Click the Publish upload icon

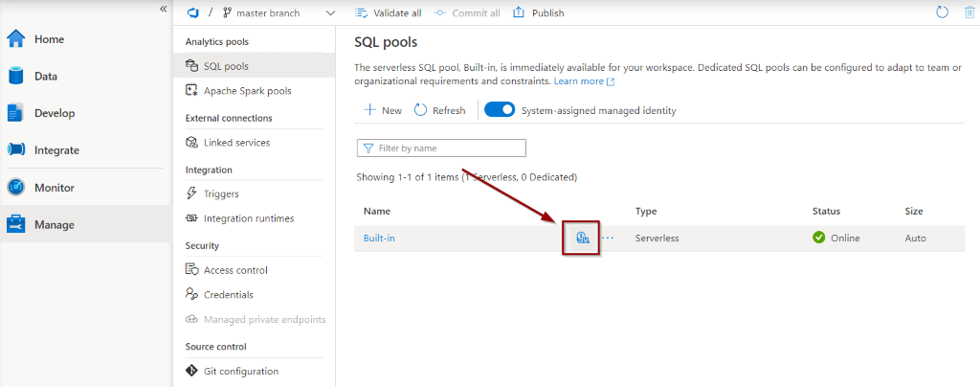click(518, 12)
